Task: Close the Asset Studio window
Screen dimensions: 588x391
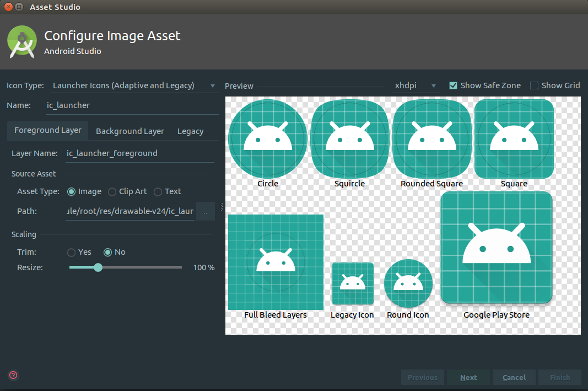Action: 8,7
